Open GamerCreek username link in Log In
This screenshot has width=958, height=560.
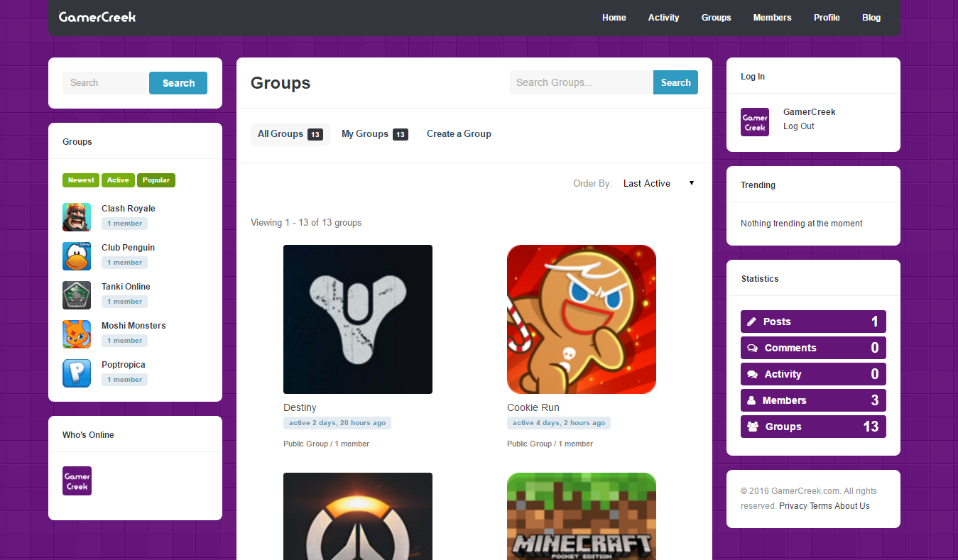tap(810, 112)
